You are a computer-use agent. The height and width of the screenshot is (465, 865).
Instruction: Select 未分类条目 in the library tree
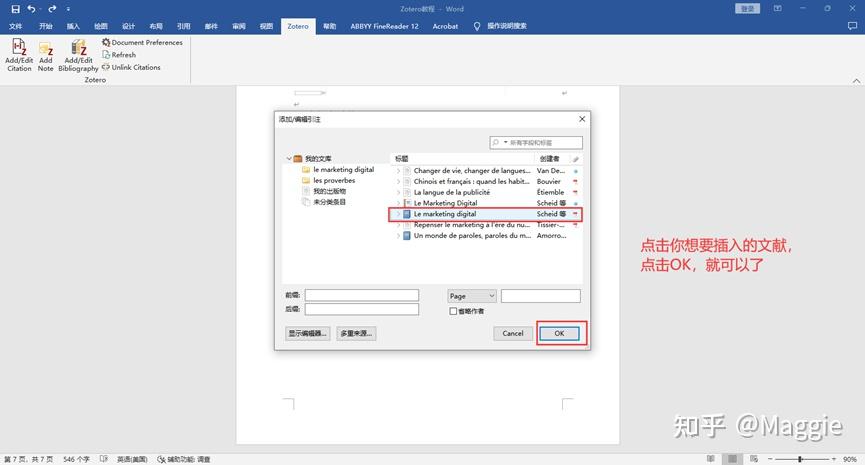[324, 202]
